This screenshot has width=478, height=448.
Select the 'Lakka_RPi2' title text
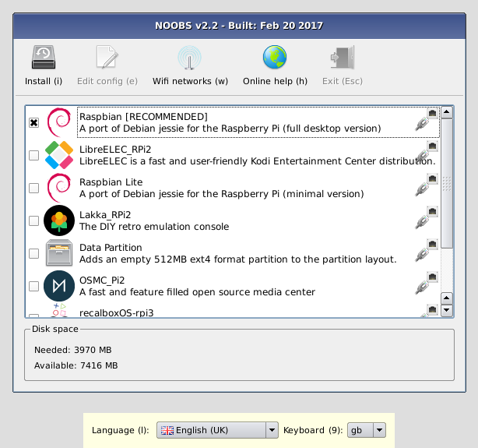point(105,215)
